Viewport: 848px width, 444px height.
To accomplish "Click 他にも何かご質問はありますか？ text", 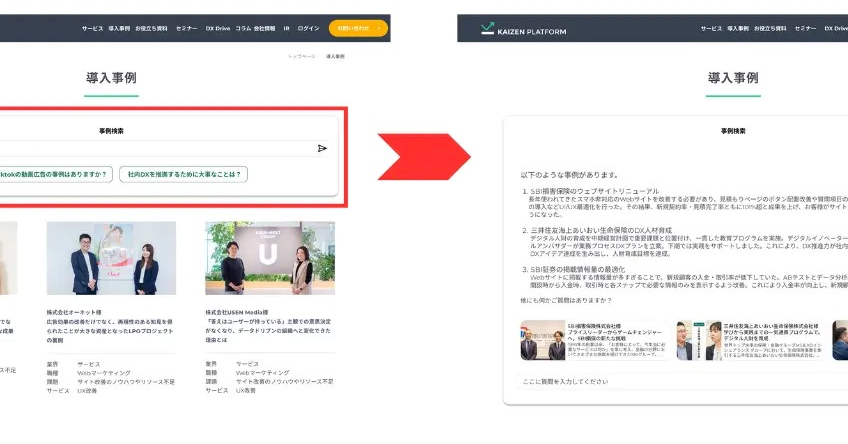I will click(566, 300).
